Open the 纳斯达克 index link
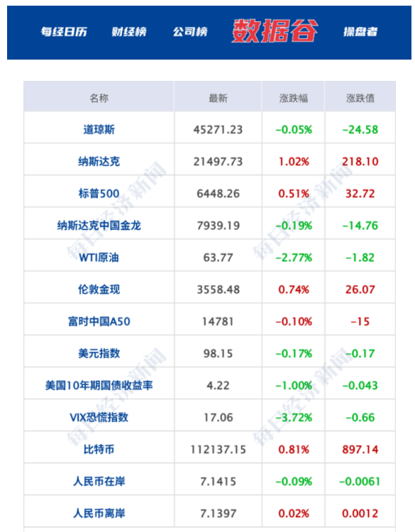The height and width of the screenshot is (532, 415). point(99,162)
